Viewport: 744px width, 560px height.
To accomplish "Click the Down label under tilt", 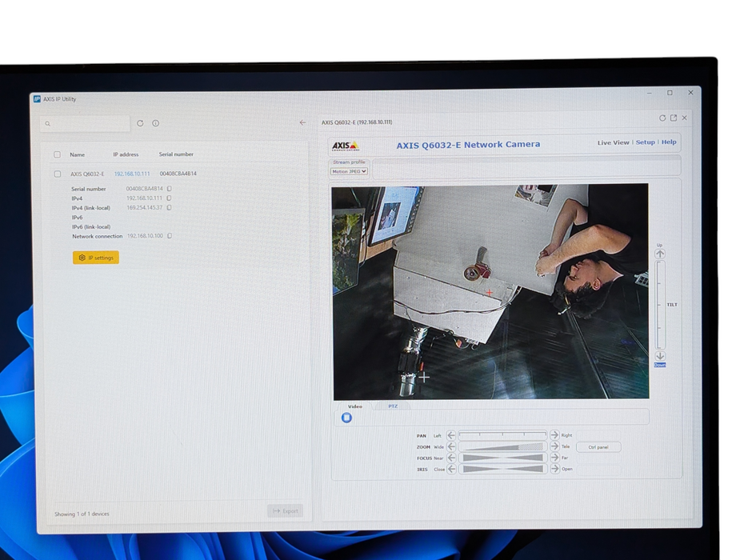I will click(x=660, y=365).
